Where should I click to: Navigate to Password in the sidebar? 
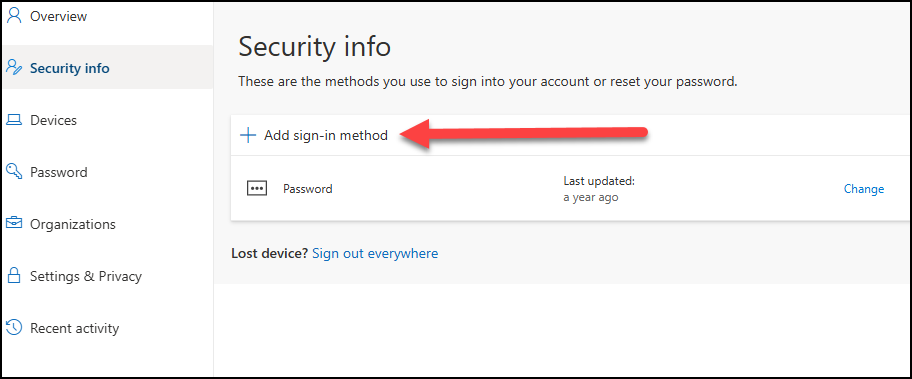[x=58, y=172]
